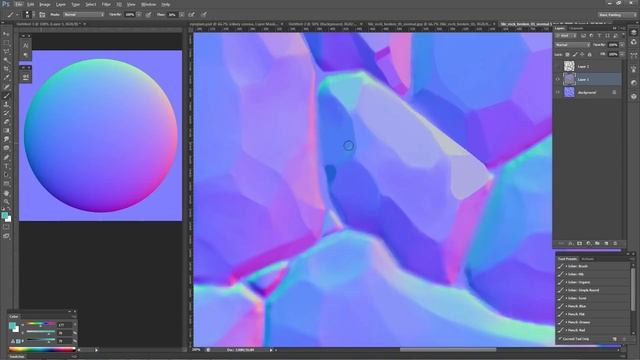Add a layer mask from Layers panel footer
Viewport: 640px width, 360px height.
coord(579,244)
